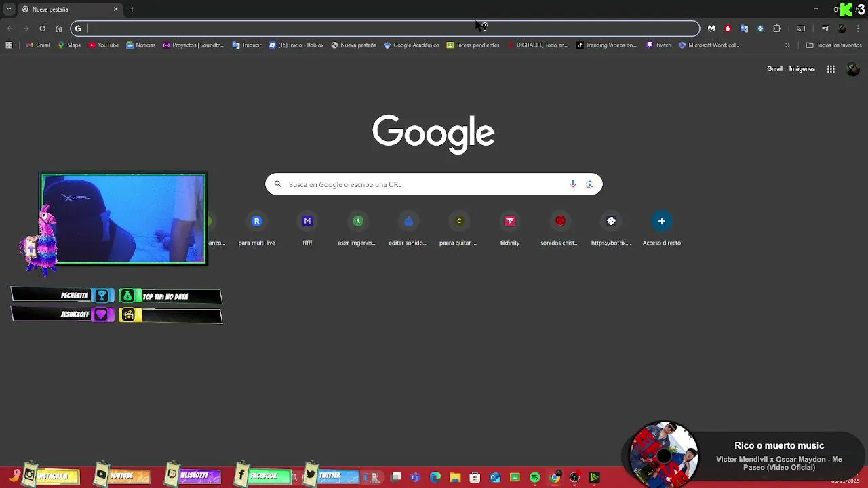Screen dimensions: 868x488
Task: Open the Malwarebytes extension icon
Action: point(711,28)
